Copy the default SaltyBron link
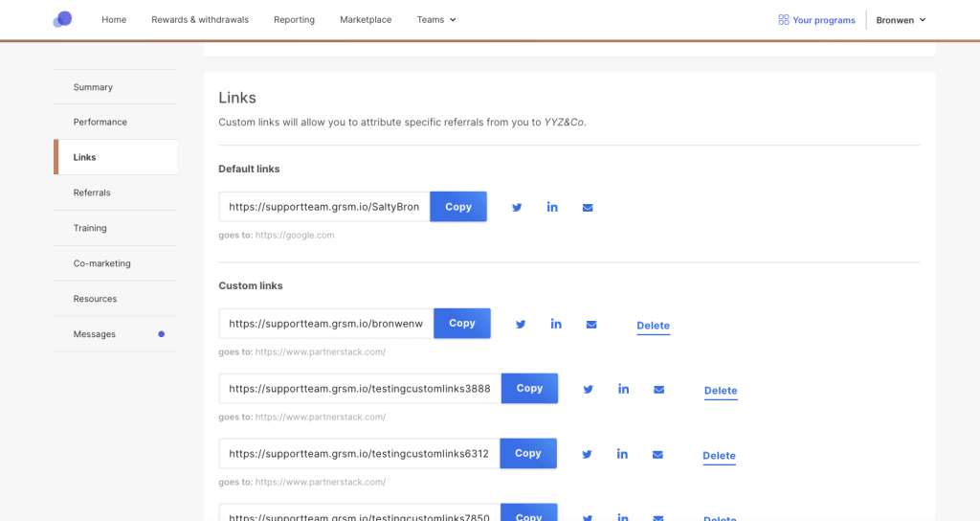Image resolution: width=980 pixels, height=521 pixels. [458, 207]
